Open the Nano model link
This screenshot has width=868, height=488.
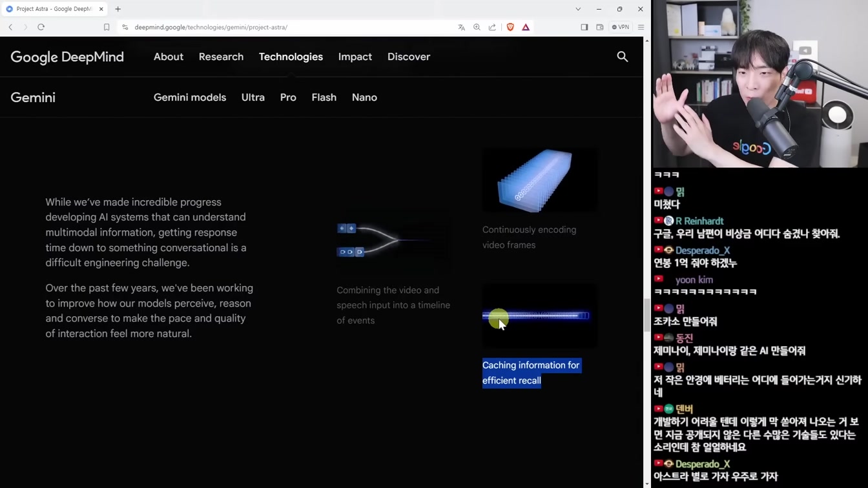click(364, 97)
